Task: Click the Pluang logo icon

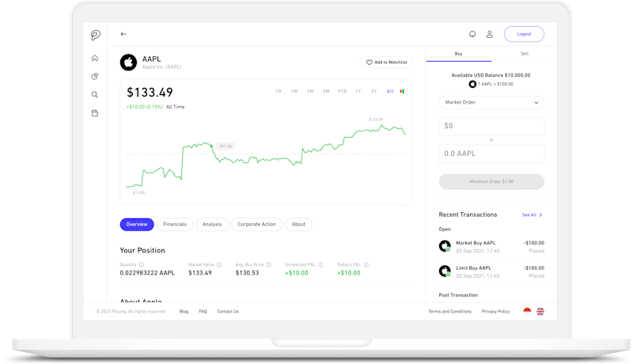Action: coord(95,35)
